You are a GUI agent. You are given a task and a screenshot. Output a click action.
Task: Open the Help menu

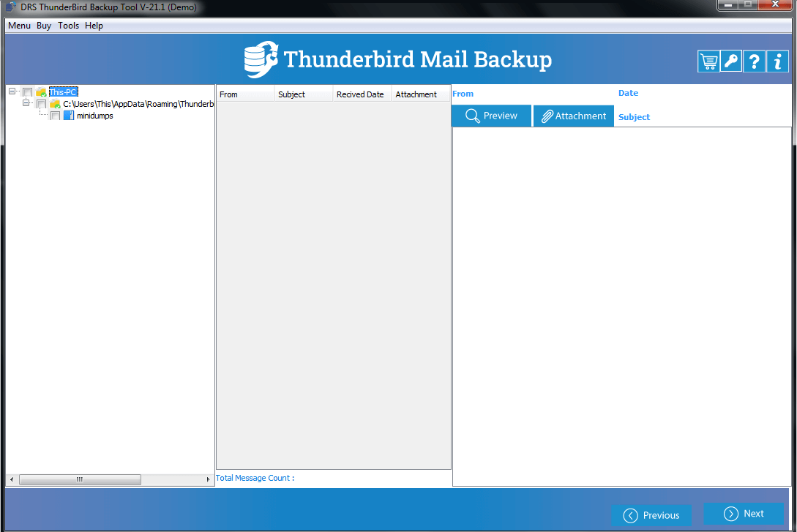(94, 26)
